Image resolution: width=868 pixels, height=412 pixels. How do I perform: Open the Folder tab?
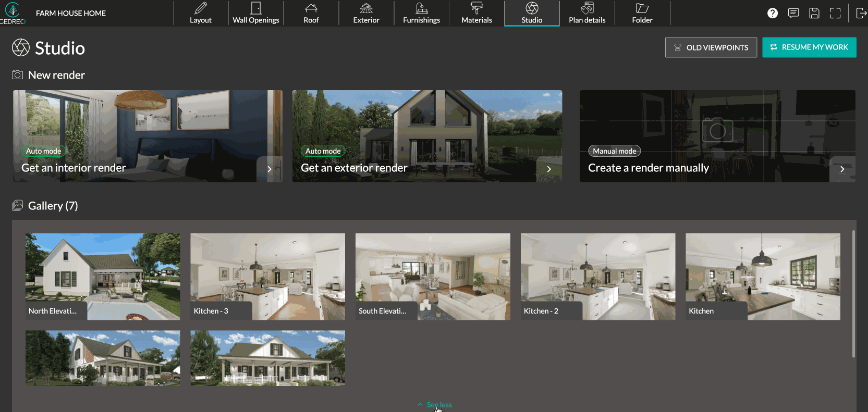[x=643, y=13]
